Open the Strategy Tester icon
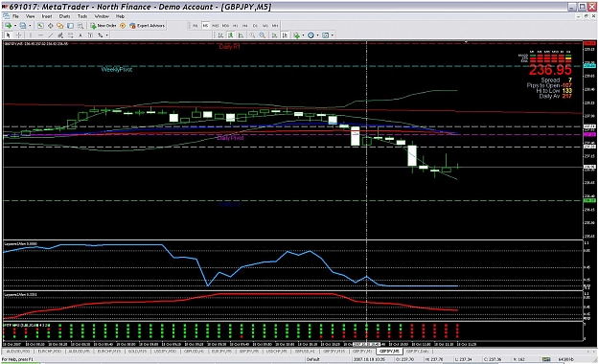The image size is (599, 364). (x=81, y=26)
